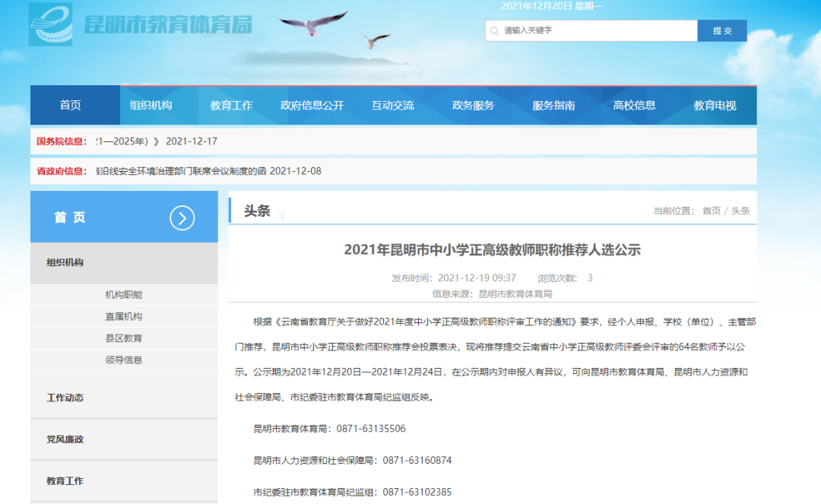Open the 组织机构 navigation menu

[x=151, y=105]
